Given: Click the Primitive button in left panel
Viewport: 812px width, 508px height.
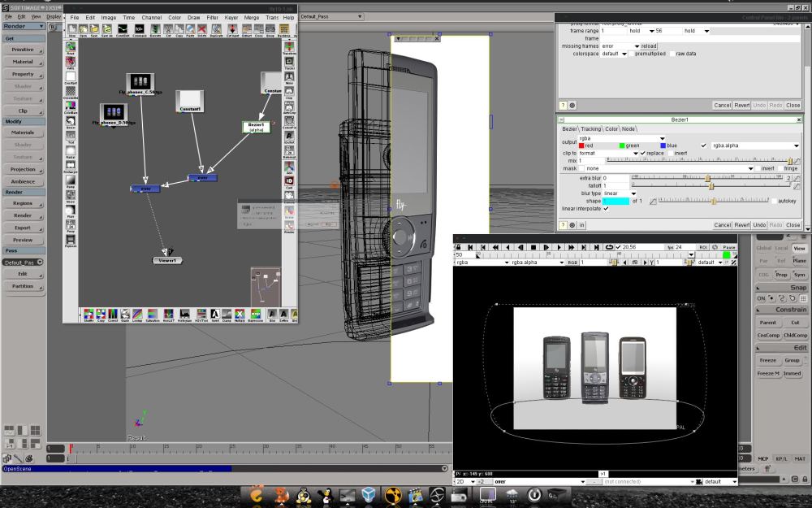Looking at the screenshot, I should click(23, 50).
